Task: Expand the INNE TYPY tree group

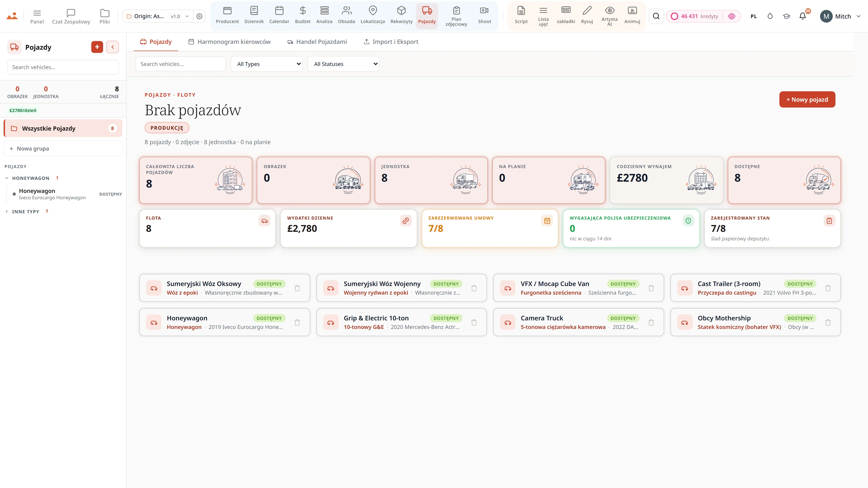Action: click(x=26, y=211)
